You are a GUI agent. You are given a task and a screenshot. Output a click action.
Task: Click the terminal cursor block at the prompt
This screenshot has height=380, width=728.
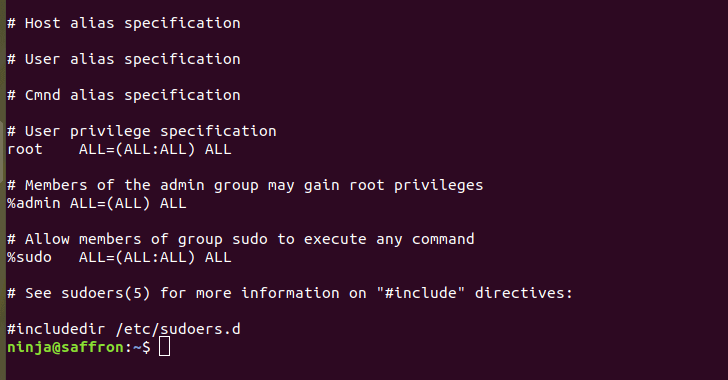click(164, 347)
